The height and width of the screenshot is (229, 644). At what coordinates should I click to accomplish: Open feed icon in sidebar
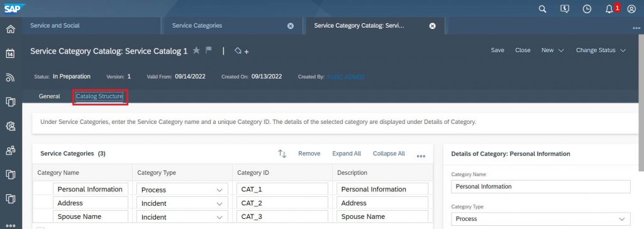click(11, 77)
